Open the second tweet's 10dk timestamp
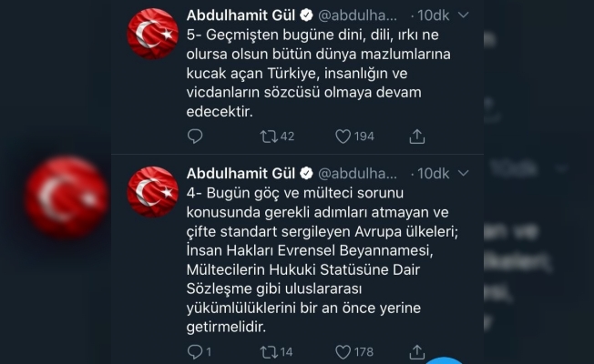The image size is (594, 364). pos(430,173)
